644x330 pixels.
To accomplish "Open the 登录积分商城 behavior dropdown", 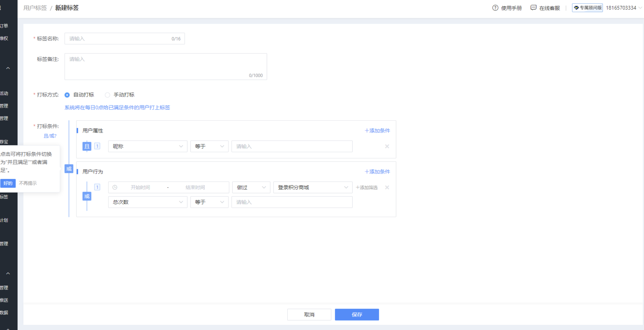I will tap(312, 188).
